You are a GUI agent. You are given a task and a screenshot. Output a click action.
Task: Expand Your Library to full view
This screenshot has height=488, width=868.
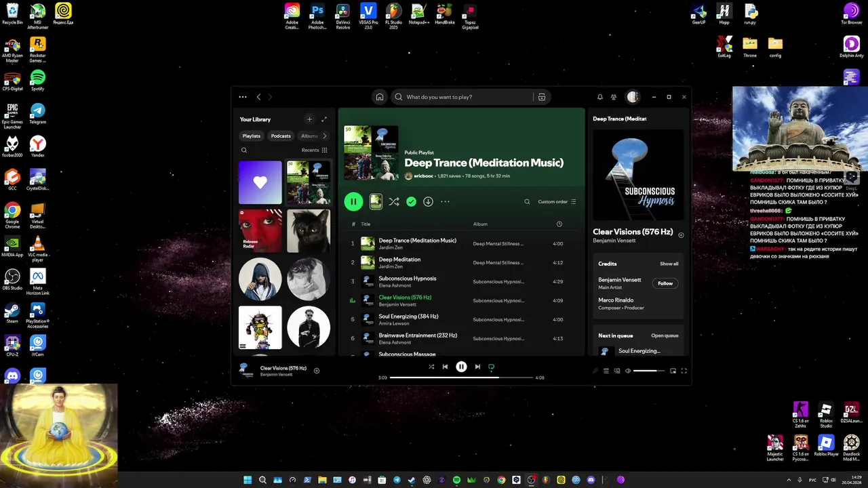point(324,119)
